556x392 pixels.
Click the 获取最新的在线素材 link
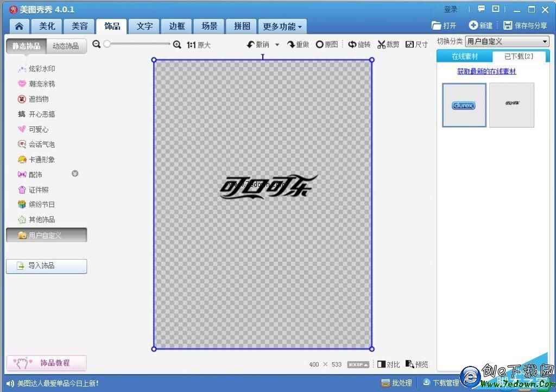coord(486,72)
